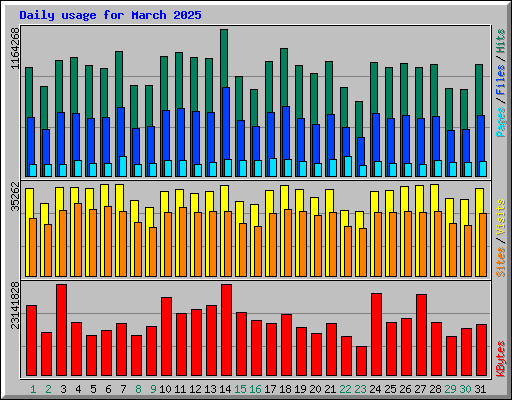Click day label 24 on x-axis

tap(375, 389)
